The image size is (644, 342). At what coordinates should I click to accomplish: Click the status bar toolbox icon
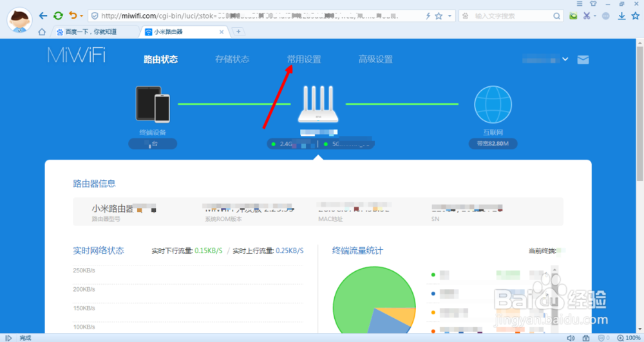(586, 338)
